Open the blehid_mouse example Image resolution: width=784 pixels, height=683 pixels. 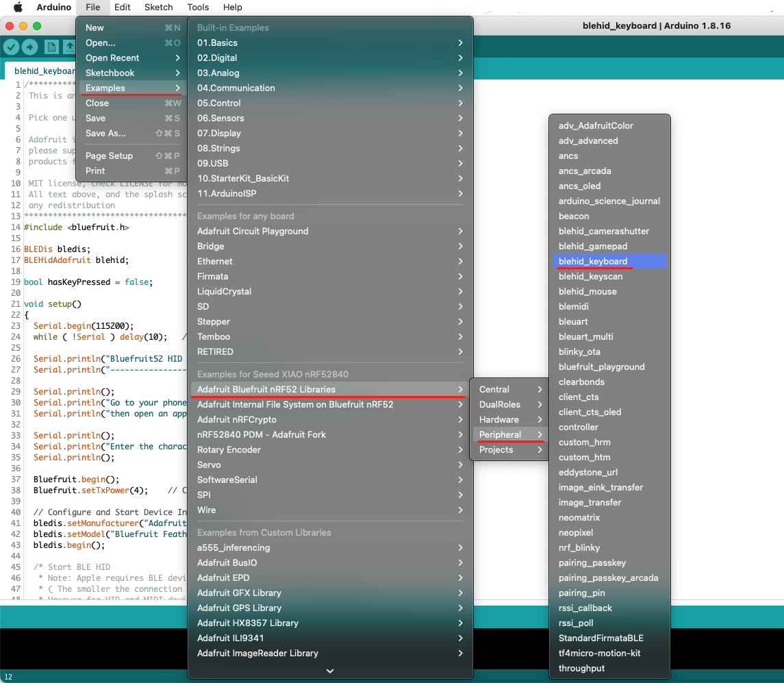pyautogui.click(x=609, y=291)
